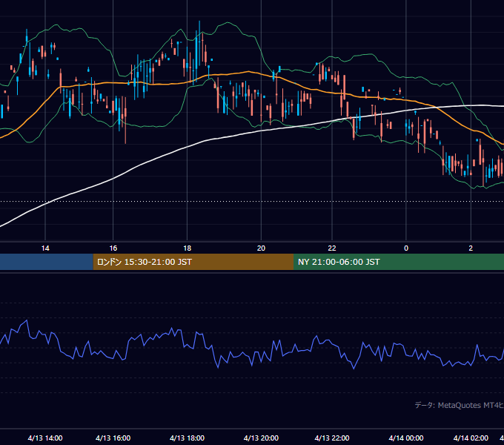Select the 22 hour axis label

click(332, 248)
